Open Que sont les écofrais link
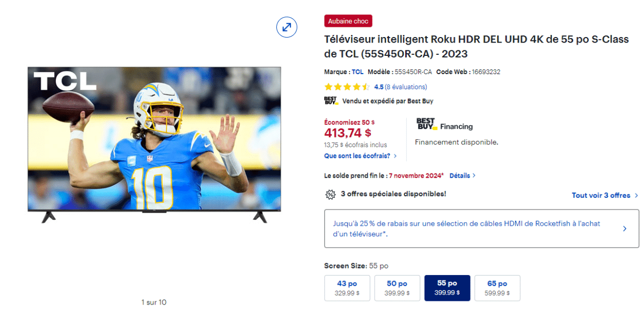This screenshot has height=310, width=644. (x=361, y=156)
